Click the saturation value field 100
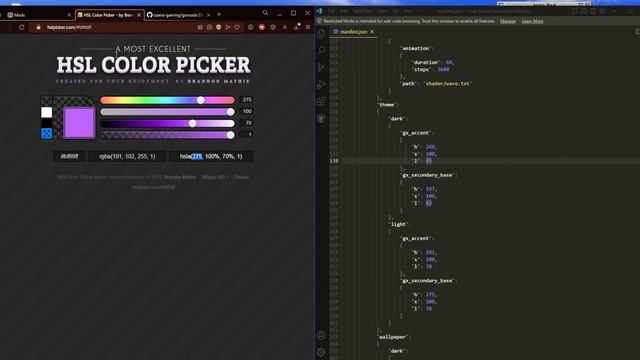Image resolution: width=640 pixels, height=360 pixels. coord(246,111)
